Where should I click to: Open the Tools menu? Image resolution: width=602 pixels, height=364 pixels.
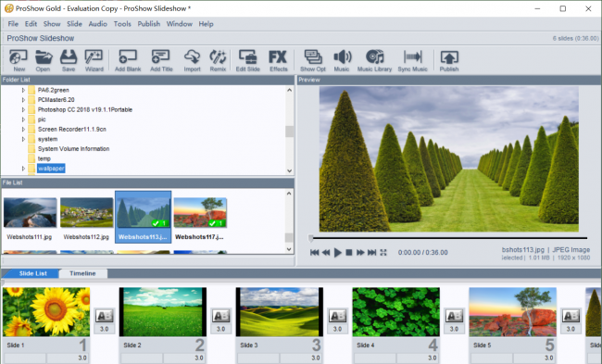(122, 24)
